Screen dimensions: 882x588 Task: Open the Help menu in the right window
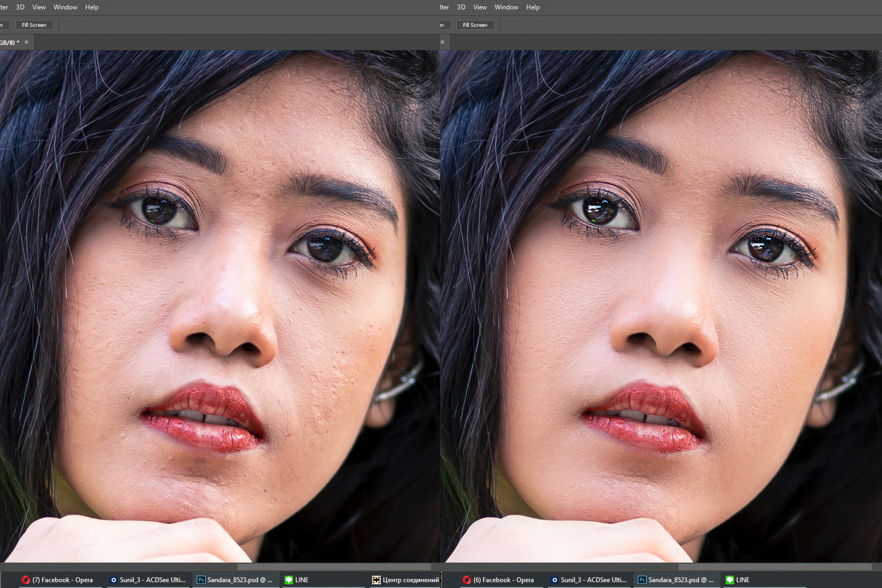click(x=533, y=7)
